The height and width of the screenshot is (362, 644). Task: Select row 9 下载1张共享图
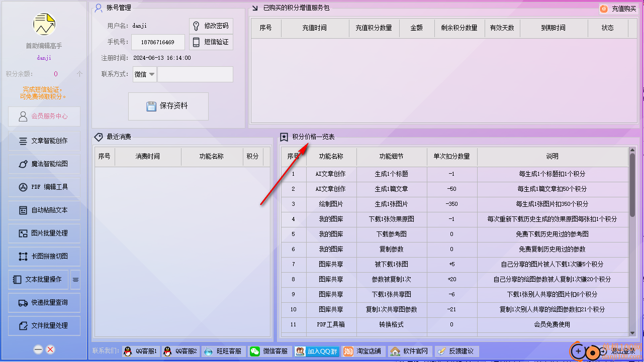[455, 295]
